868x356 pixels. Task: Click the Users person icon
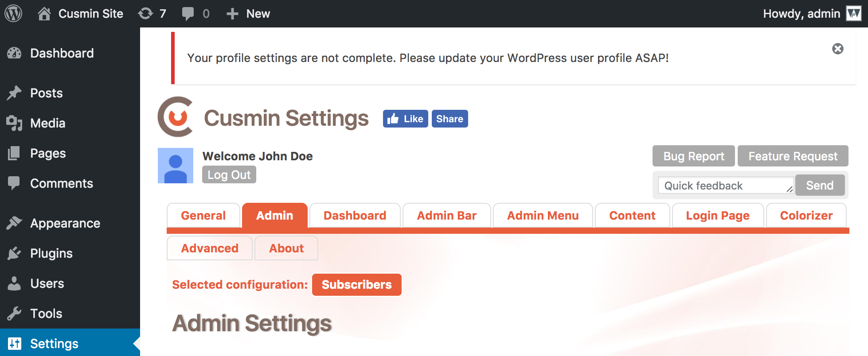tap(14, 283)
